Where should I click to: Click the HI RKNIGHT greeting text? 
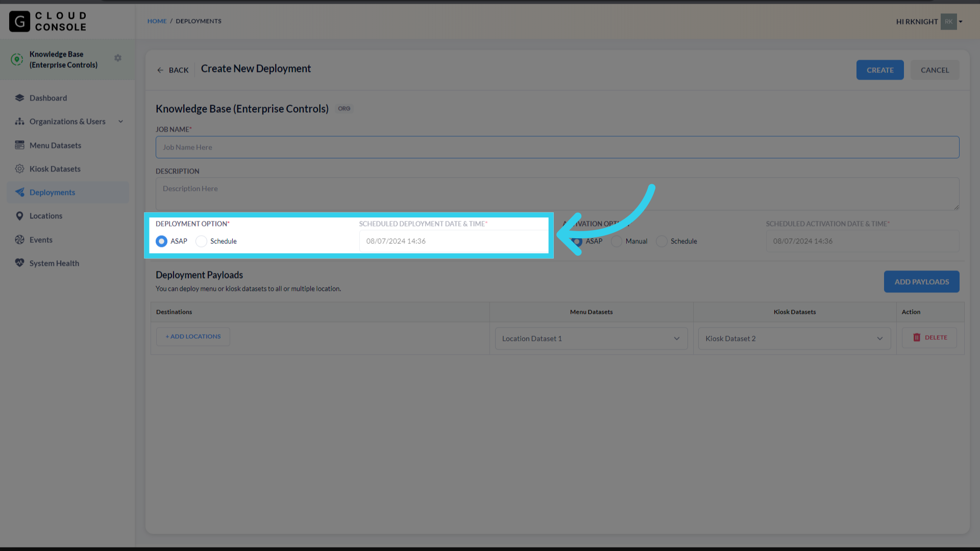(917, 21)
